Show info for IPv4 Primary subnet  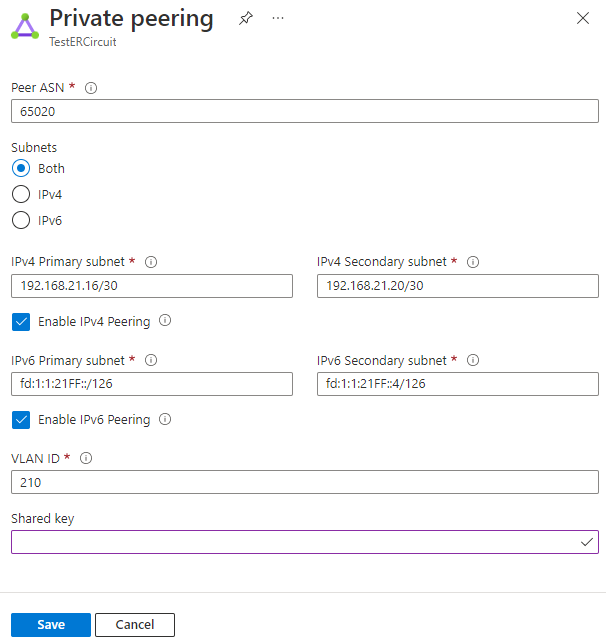(151, 262)
